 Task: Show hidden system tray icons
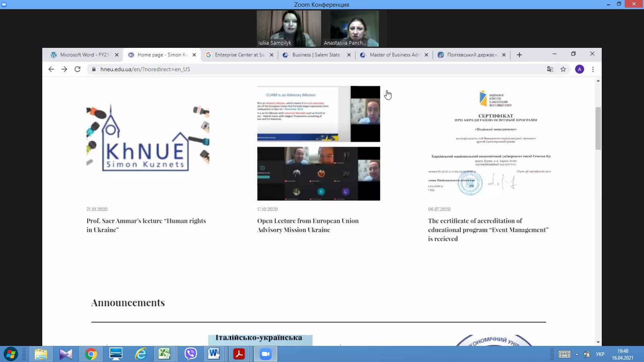click(577, 354)
